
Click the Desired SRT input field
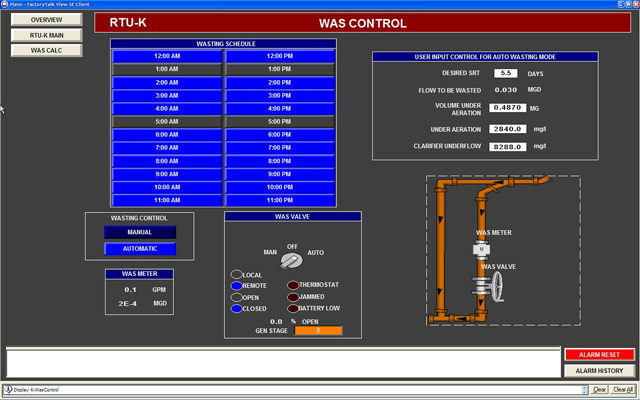505,73
